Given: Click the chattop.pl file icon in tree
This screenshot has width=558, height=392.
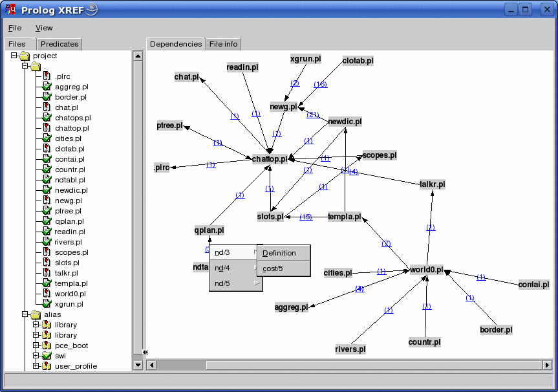Looking at the screenshot, I should pos(47,128).
